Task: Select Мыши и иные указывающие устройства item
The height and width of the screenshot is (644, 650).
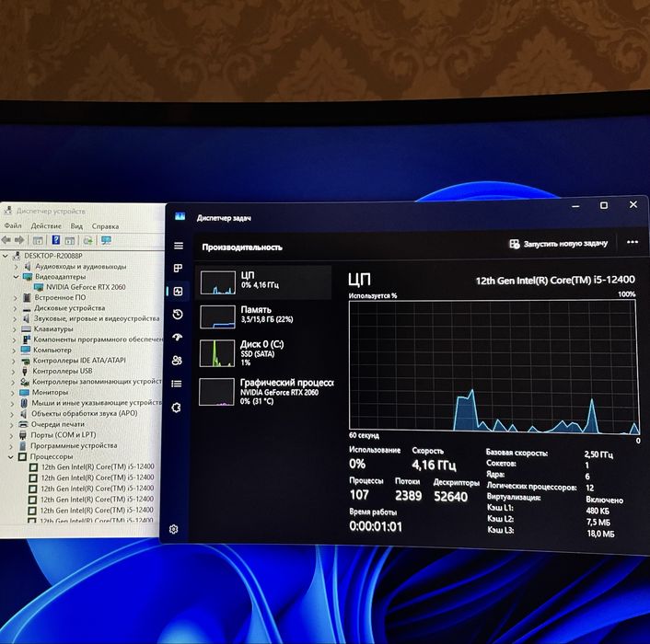Action: (x=97, y=403)
